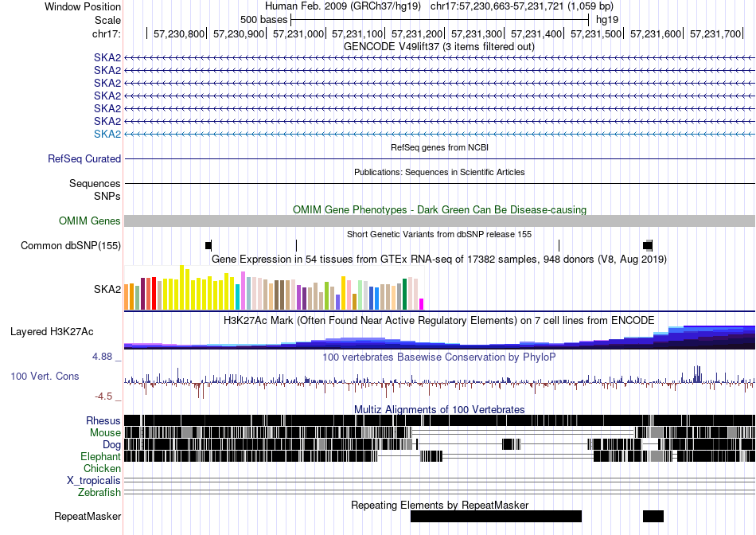Viewport: 756px width, 535px height.
Task: Select the rightmost dbSNP variant block
Action: [648, 245]
